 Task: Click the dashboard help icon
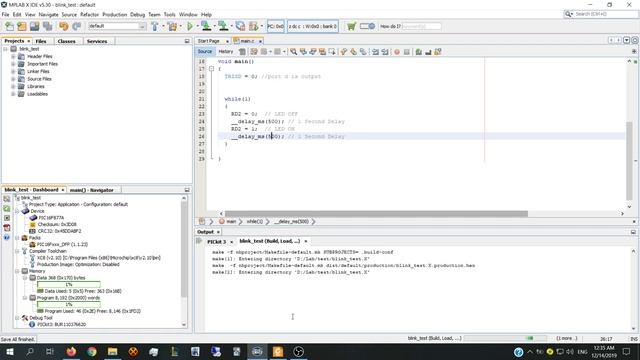[7, 237]
